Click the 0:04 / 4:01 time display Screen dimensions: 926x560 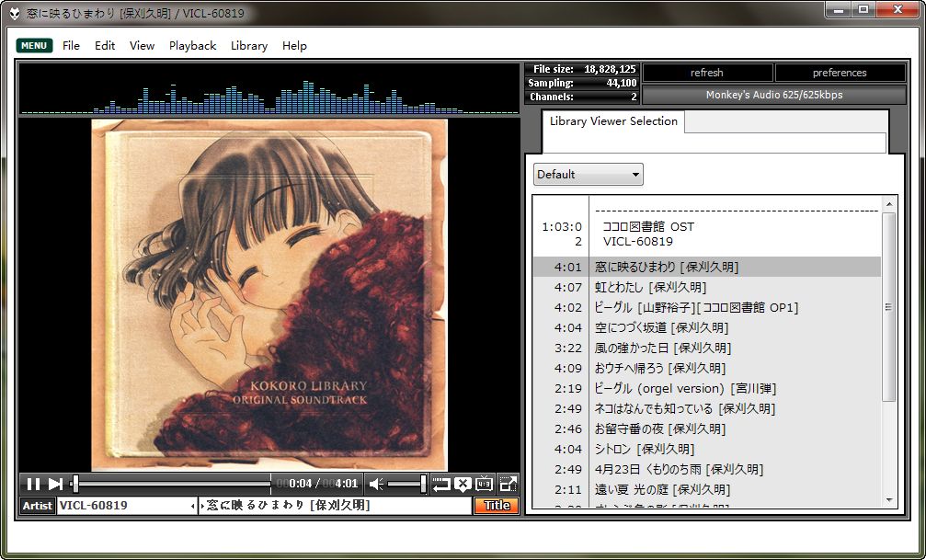click(x=317, y=484)
